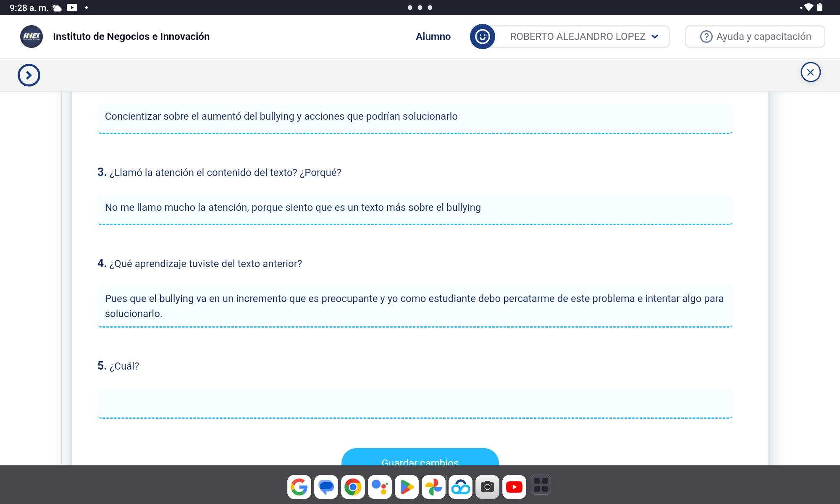Save with the Guardar cambios button

tap(420, 459)
